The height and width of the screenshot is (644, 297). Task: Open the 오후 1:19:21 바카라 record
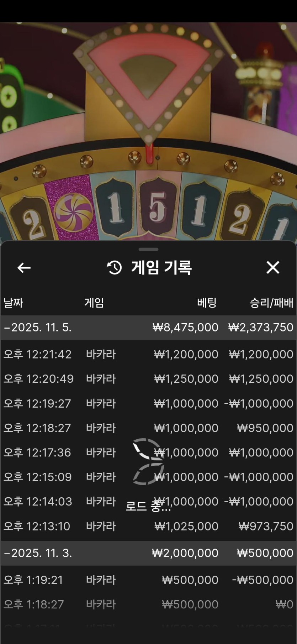click(149, 580)
